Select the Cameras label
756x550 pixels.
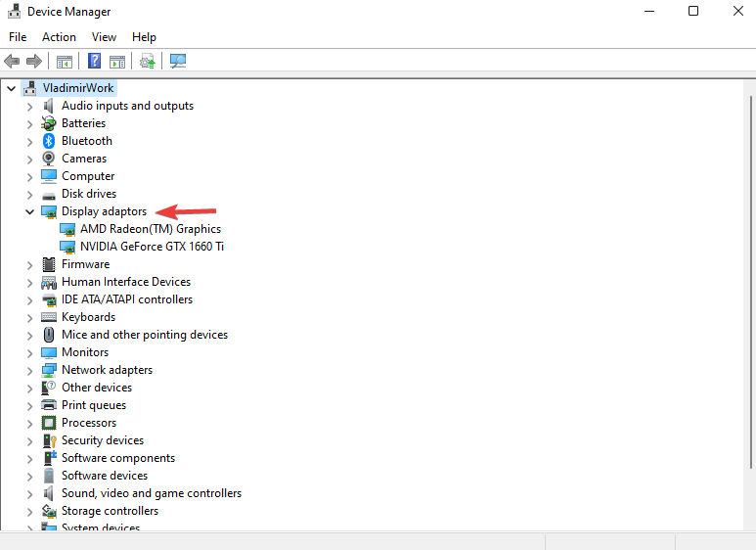84,159
